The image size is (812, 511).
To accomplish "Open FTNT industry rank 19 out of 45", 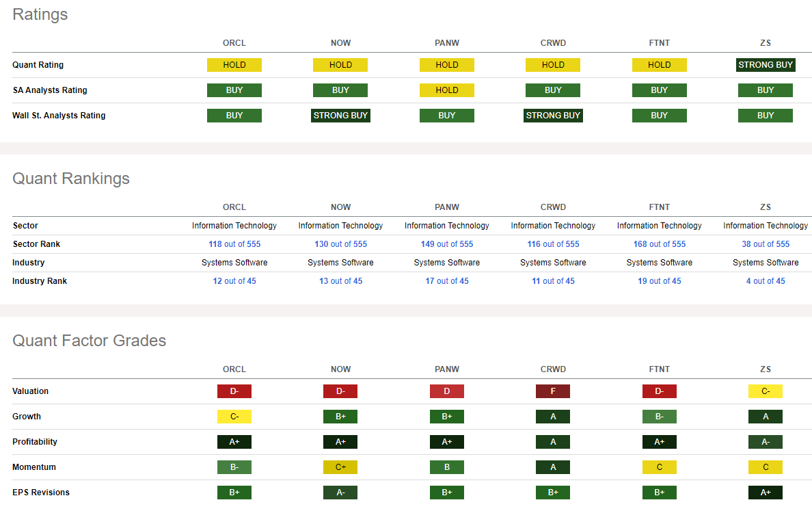I will point(659,281).
